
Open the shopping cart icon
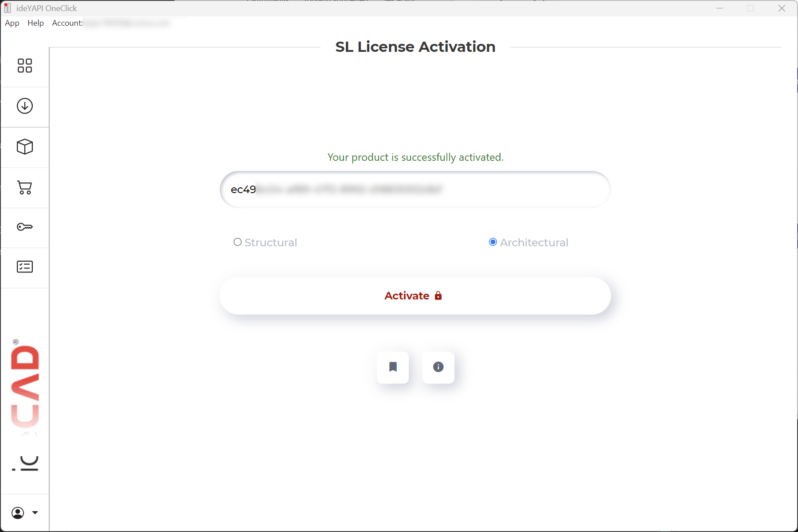coord(25,187)
